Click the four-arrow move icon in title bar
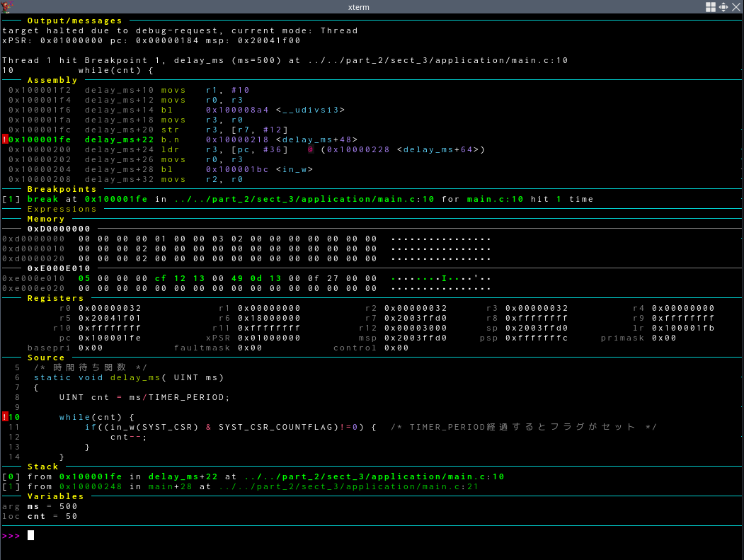Screen dimensions: 744x560 (x=723, y=7)
